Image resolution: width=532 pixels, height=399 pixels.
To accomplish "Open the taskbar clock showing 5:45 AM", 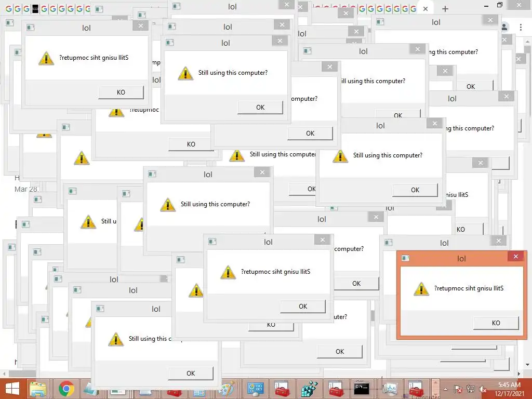I will [509, 389].
